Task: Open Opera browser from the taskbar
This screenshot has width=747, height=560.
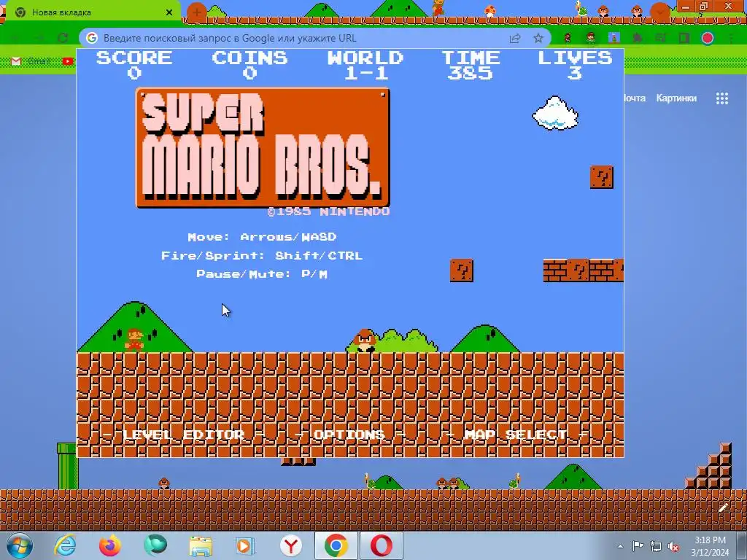Action: click(382, 545)
